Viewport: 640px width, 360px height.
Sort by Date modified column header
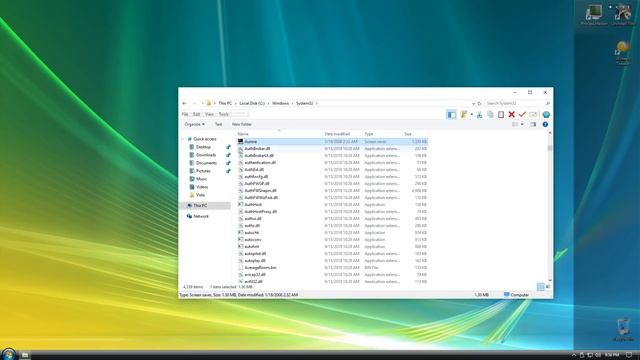337,134
